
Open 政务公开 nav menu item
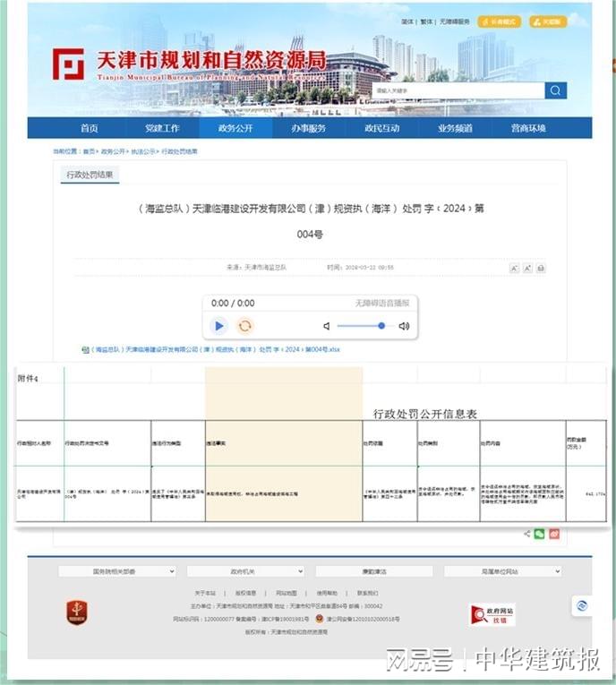click(x=235, y=128)
